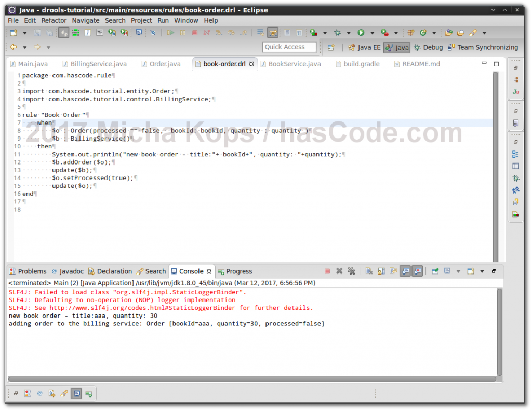
Task: Remove the terminated launch with X icon
Action: click(339, 270)
